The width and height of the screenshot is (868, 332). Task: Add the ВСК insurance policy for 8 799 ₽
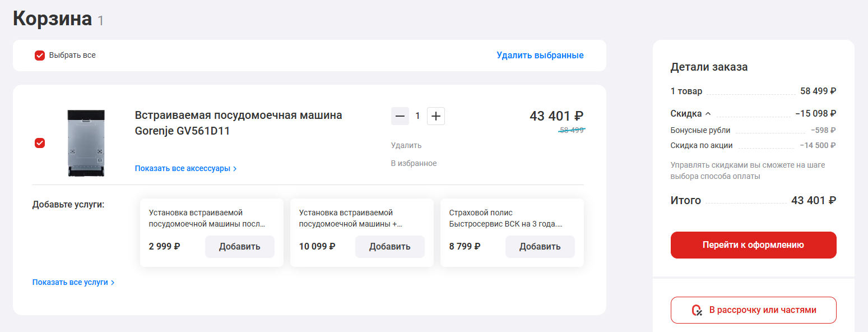tap(540, 246)
